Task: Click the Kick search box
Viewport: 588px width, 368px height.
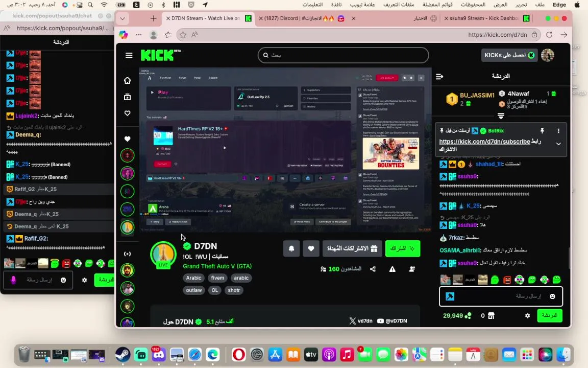Action: 343,55
